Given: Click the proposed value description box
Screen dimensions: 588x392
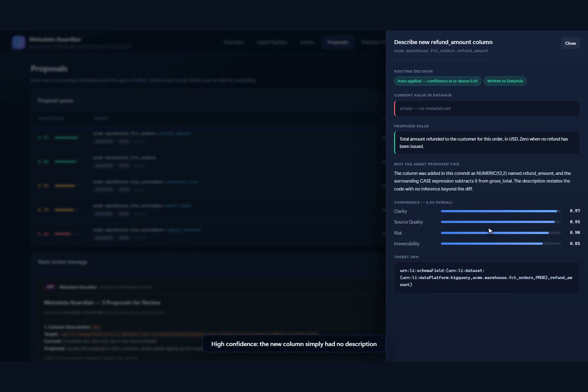Looking at the screenshot, I should pos(487,143).
